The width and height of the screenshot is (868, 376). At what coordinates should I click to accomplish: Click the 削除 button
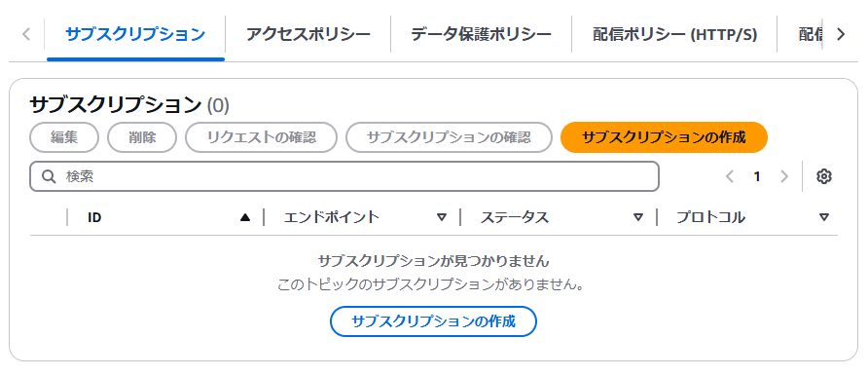pos(142,137)
